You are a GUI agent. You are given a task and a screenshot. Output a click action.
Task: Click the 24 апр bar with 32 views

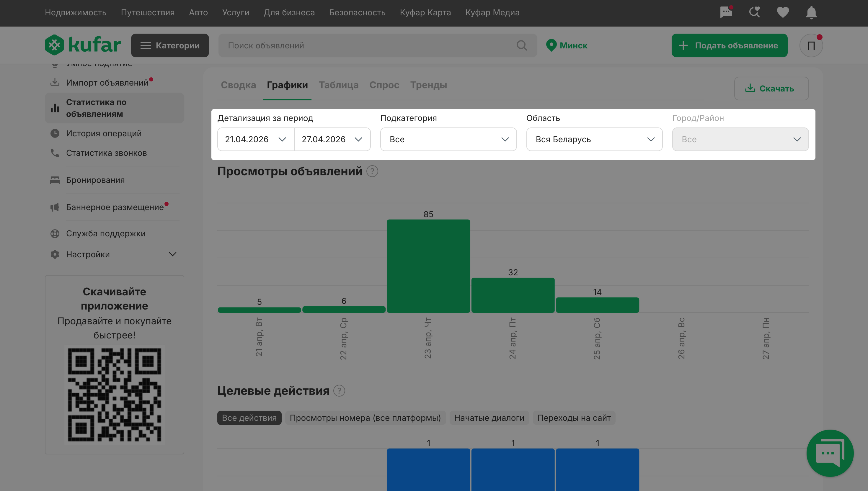click(x=513, y=295)
